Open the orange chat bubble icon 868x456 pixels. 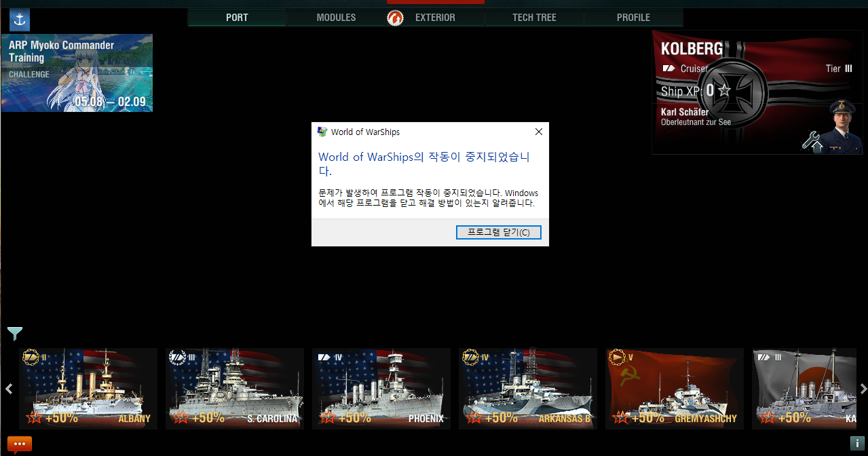pos(20,444)
